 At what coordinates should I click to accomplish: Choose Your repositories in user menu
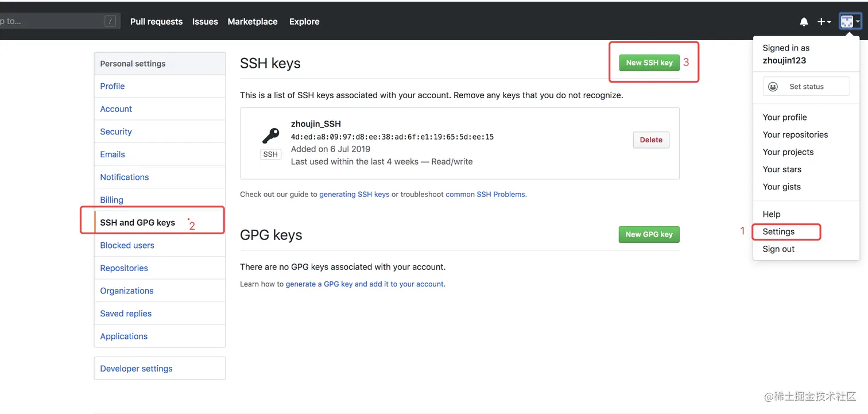795,134
